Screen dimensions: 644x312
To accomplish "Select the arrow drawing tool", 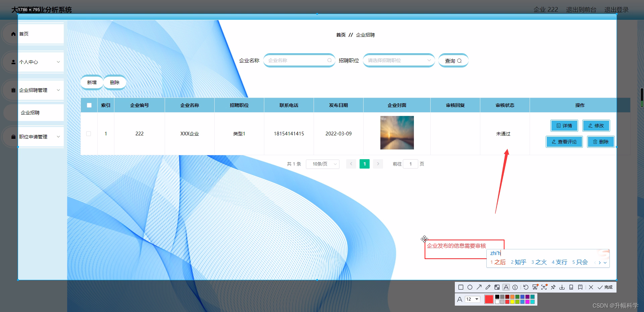I will [x=479, y=287].
